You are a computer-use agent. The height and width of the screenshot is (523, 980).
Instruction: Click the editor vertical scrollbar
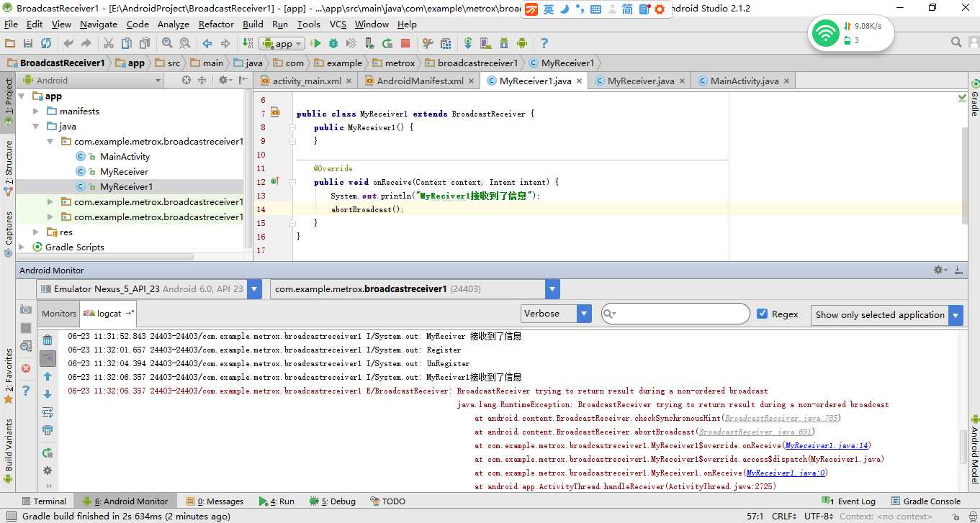click(x=964, y=176)
